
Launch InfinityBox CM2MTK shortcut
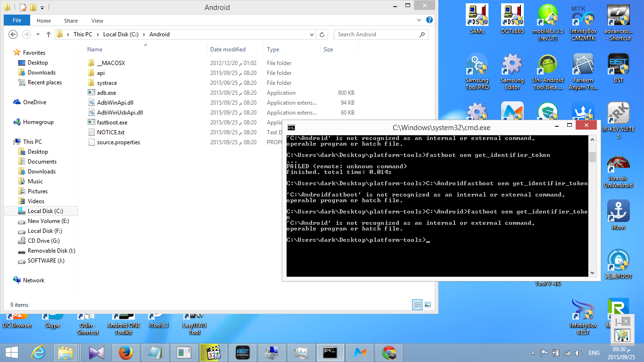(x=583, y=23)
